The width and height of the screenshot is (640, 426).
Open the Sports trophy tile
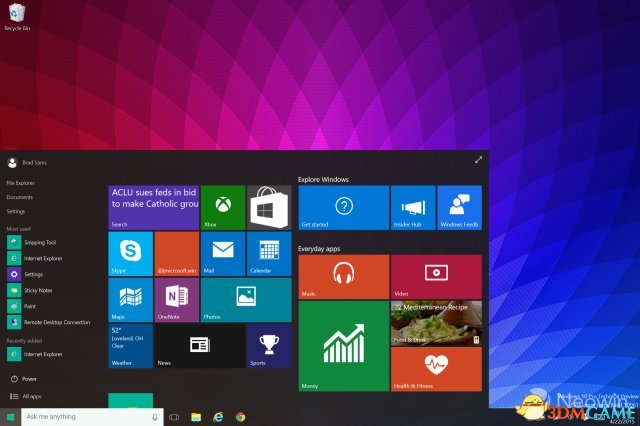[269, 346]
